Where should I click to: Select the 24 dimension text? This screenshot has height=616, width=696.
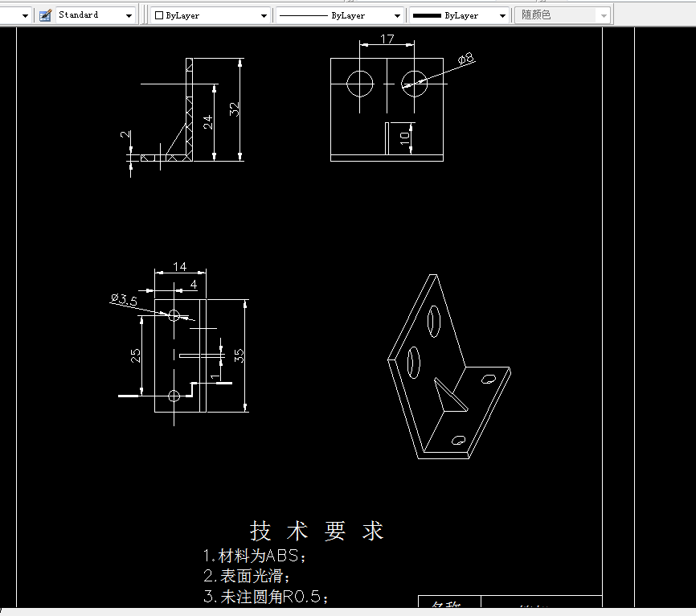tap(207, 122)
